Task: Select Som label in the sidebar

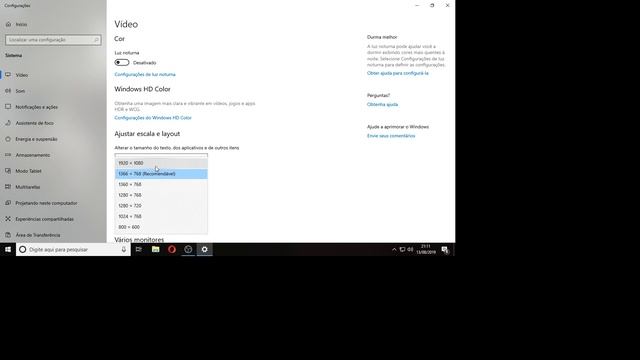Action: (20, 91)
